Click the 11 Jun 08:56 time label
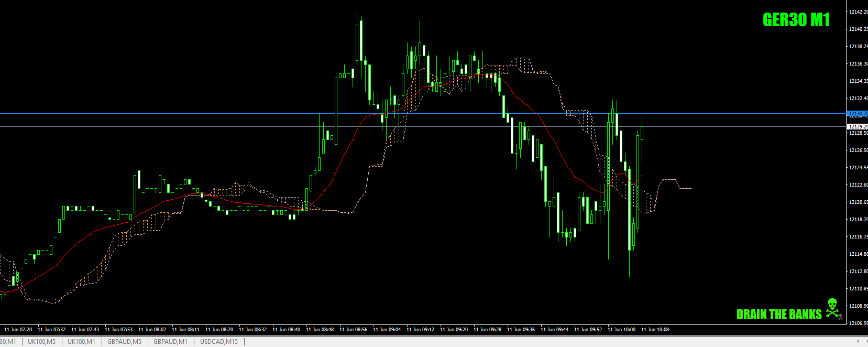 [x=354, y=330]
